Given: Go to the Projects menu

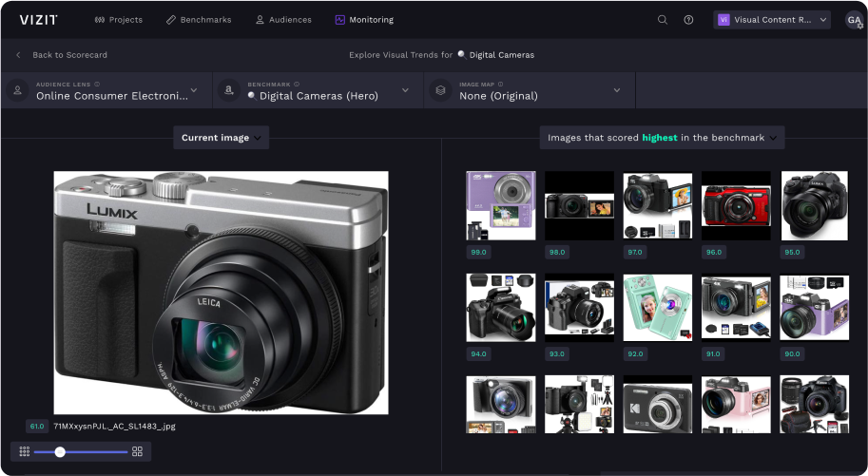Looking at the screenshot, I should point(120,19).
